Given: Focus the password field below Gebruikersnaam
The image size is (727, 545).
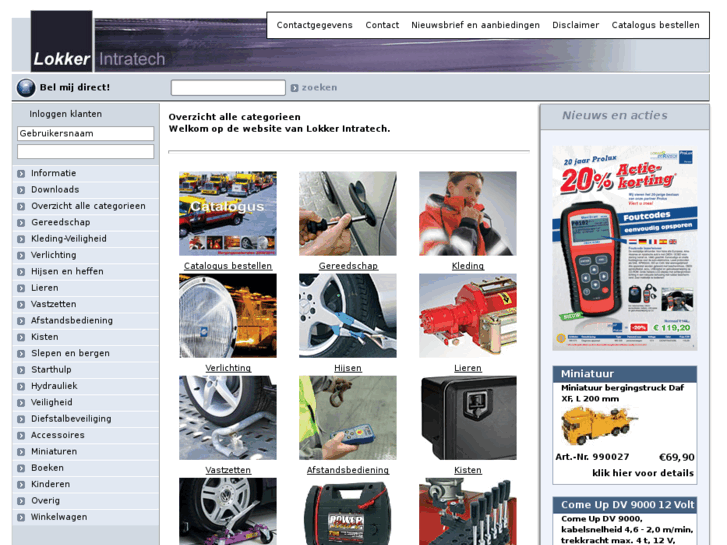Looking at the screenshot, I should [x=85, y=151].
